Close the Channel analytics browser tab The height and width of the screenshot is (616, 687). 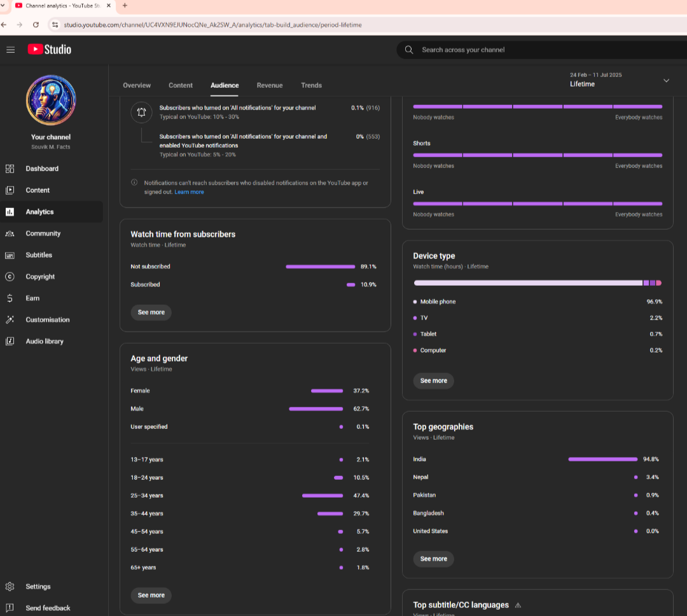click(109, 6)
